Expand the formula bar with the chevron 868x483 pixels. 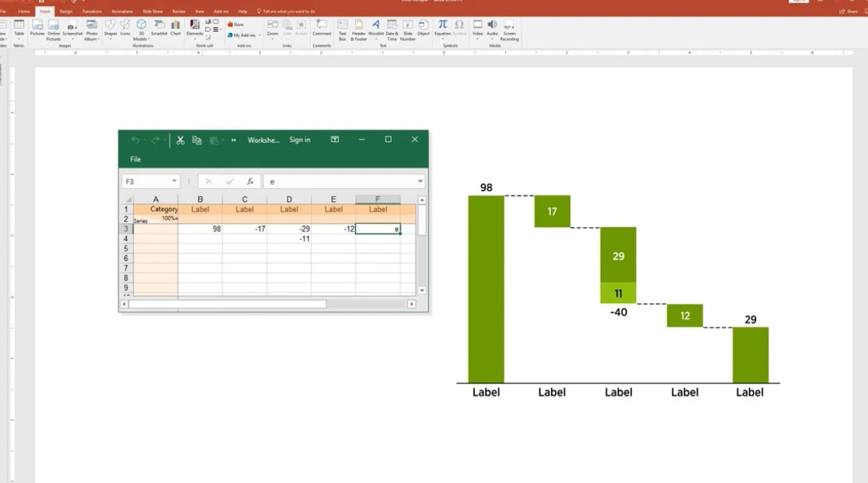pos(420,181)
